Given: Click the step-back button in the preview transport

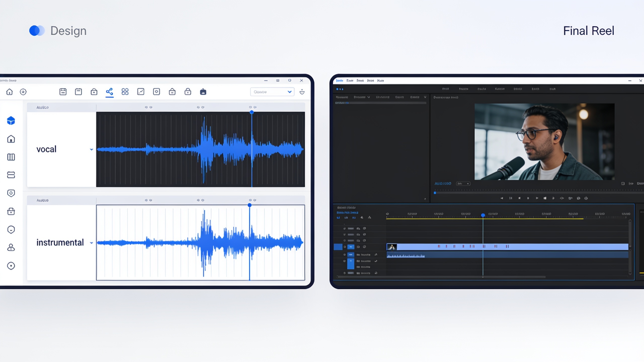Looking at the screenshot, I should [x=519, y=198].
